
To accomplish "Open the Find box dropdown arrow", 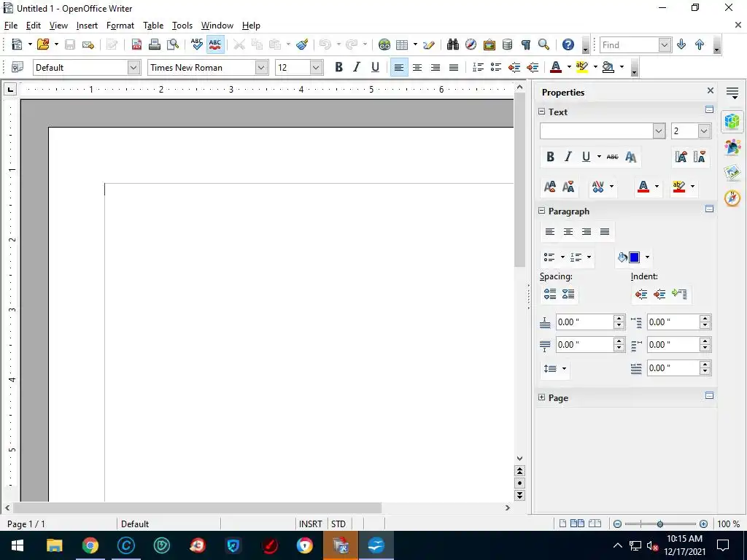I will pyautogui.click(x=665, y=44).
